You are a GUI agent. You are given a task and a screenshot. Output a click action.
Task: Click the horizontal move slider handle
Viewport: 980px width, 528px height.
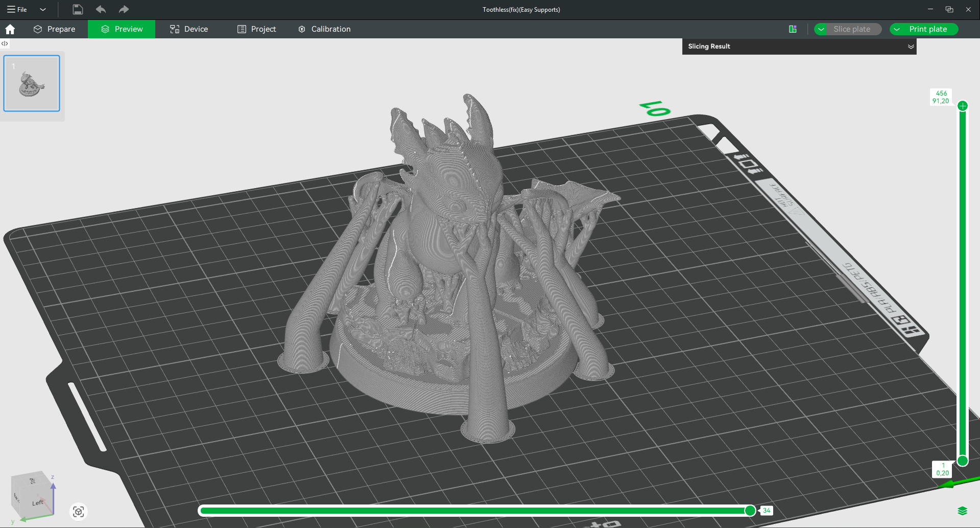750,510
